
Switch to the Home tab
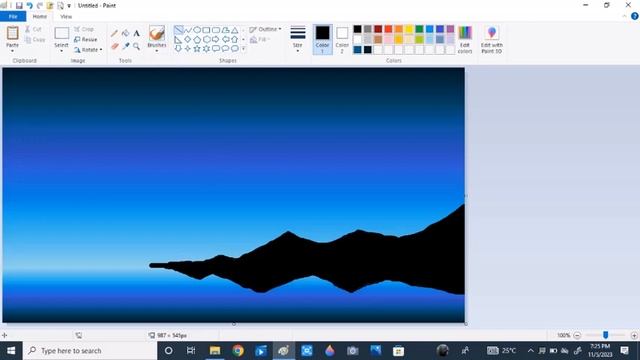click(40, 16)
